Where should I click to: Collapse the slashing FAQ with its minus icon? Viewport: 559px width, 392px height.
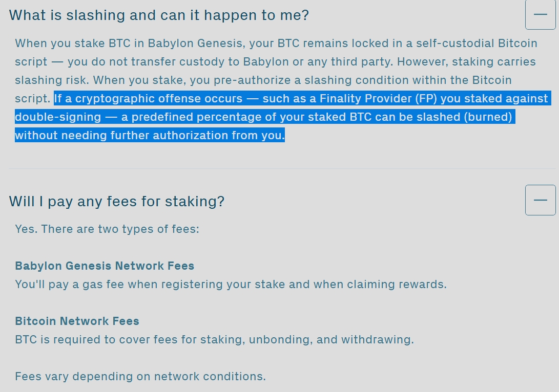pyautogui.click(x=540, y=14)
